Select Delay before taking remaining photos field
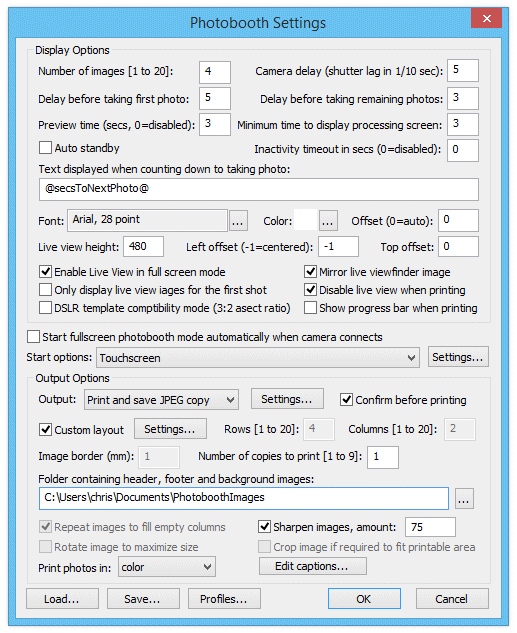 tap(463, 98)
